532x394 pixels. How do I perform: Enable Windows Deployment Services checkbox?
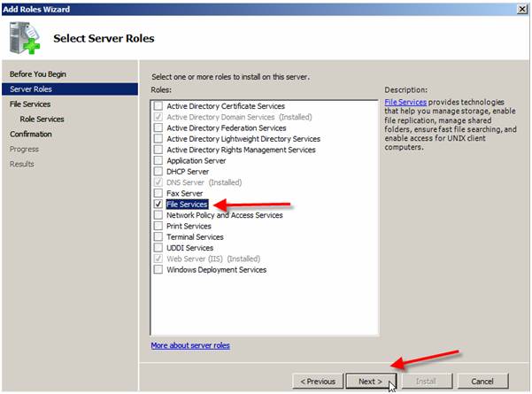click(x=158, y=269)
